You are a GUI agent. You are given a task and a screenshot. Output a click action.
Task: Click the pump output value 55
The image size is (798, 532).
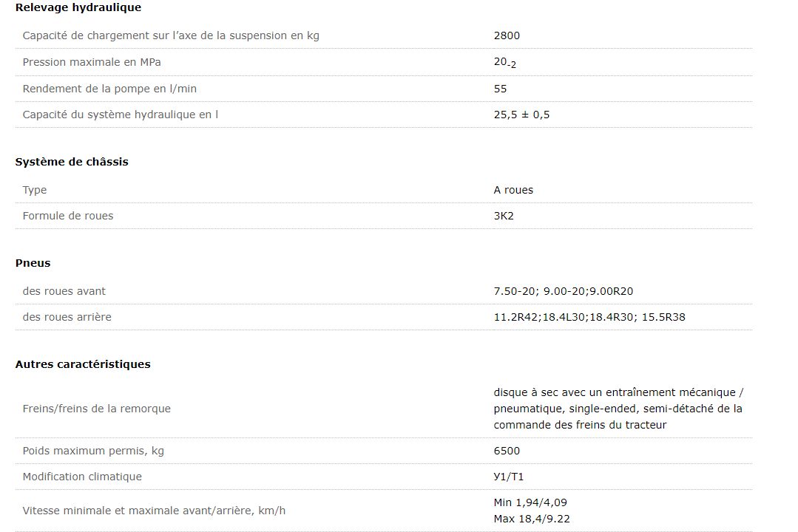click(x=501, y=89)
